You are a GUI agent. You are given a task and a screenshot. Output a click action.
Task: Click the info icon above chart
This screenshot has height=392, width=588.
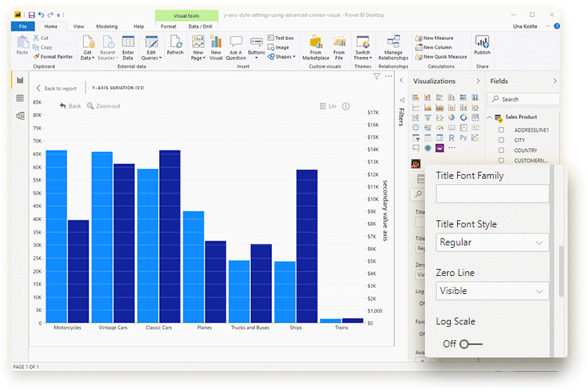(346, 107)
